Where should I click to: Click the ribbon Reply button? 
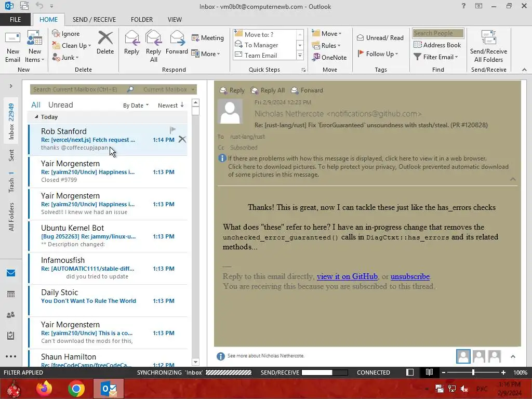coord(131,43)
